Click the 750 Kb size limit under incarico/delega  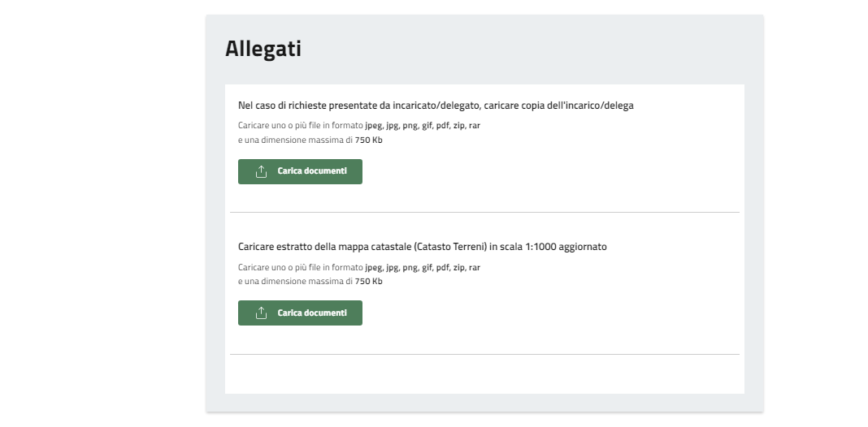pyautogui.click(x=369, y=140)
